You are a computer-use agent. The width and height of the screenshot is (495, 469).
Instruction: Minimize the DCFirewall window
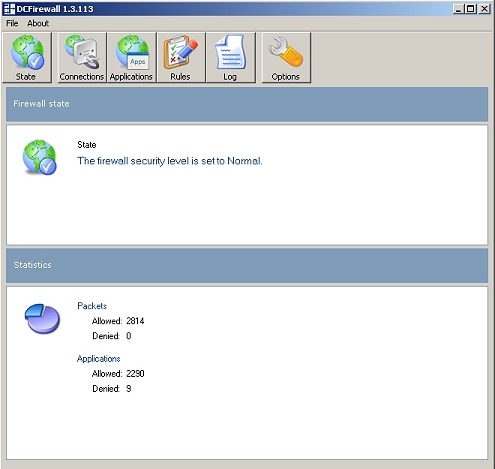tap(459, 9)
